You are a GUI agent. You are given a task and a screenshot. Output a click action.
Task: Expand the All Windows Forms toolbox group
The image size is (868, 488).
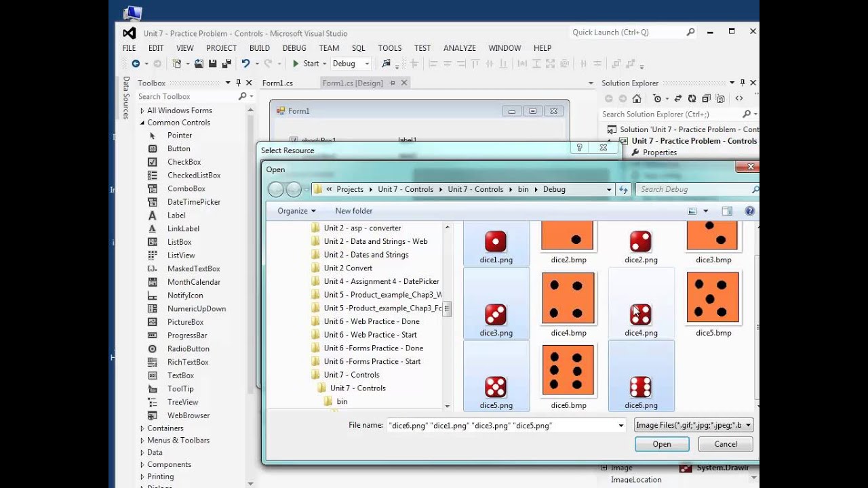click(x=142, y=110)
